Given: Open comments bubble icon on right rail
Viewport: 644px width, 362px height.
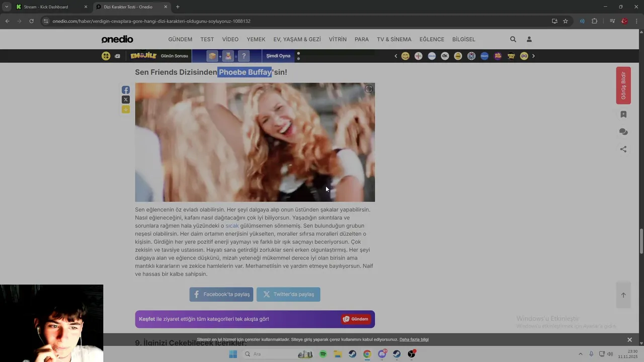Looking at the screenshot, I should [x=623, y=132].
